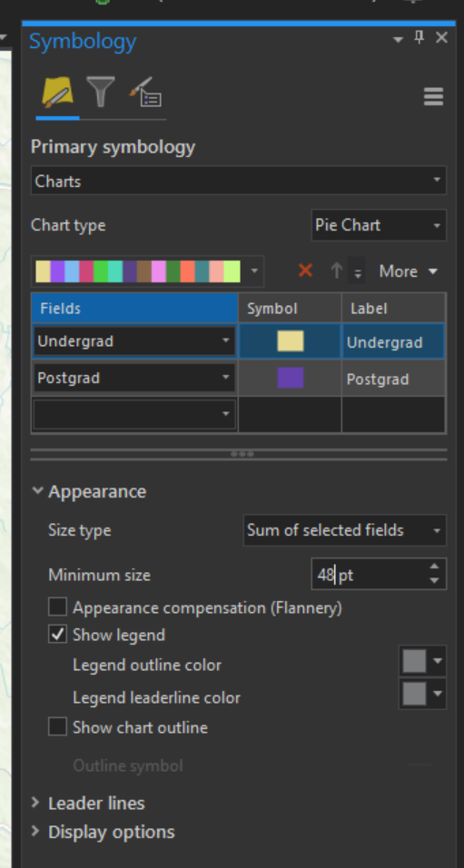Increase Minimum size with up stepper
The height and width of the screenshot is (868, 464).
pos(434,567)
